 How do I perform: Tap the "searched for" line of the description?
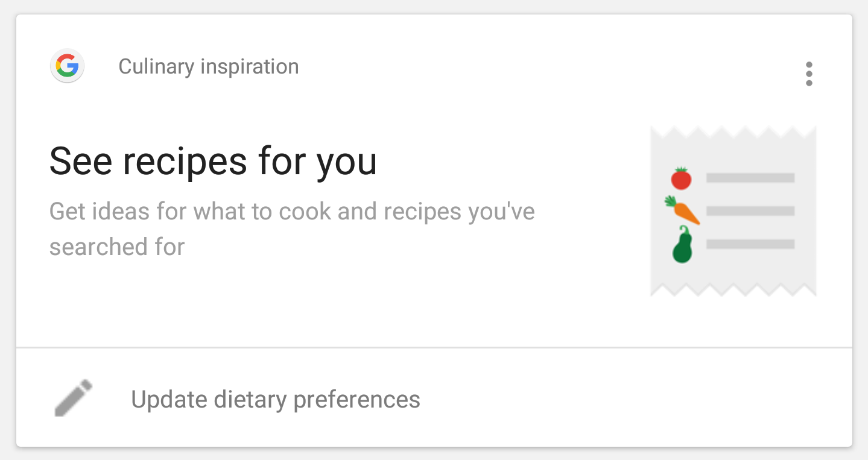tap(117, 247)
